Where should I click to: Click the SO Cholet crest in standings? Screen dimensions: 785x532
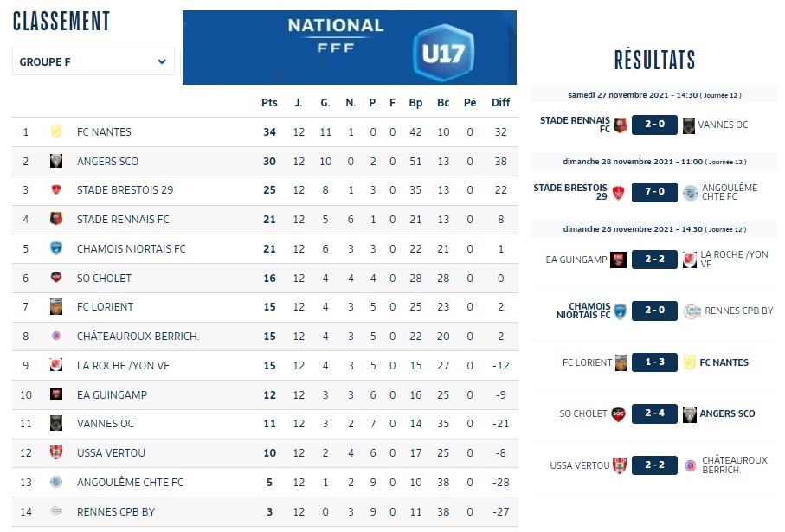(56, 278)
